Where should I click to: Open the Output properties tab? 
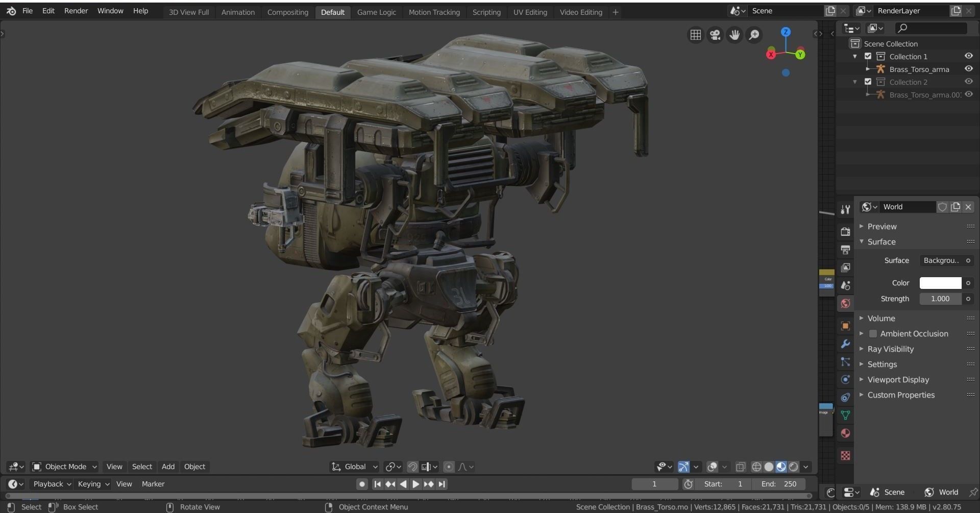tap(845, 250)
